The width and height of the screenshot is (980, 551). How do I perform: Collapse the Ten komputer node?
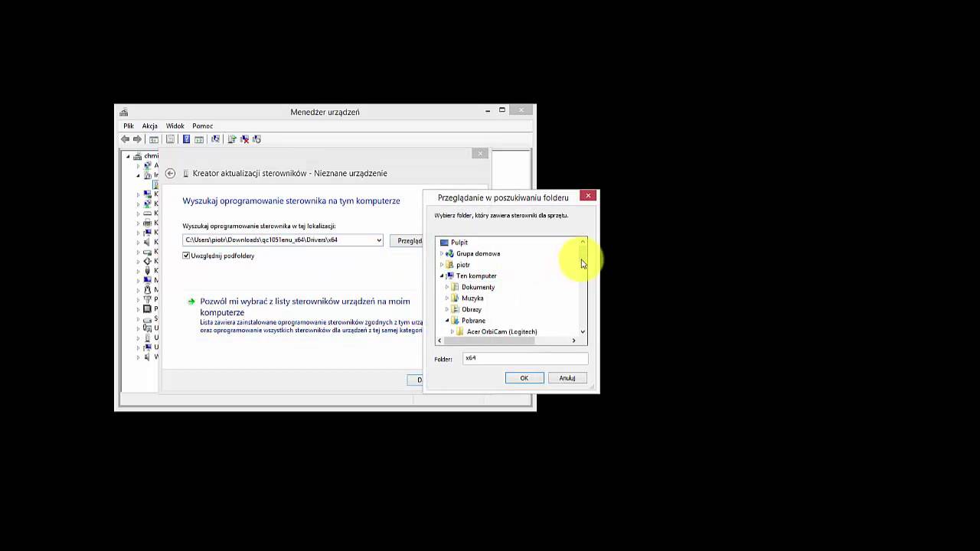pyautogui.click(x=442, y=275)
